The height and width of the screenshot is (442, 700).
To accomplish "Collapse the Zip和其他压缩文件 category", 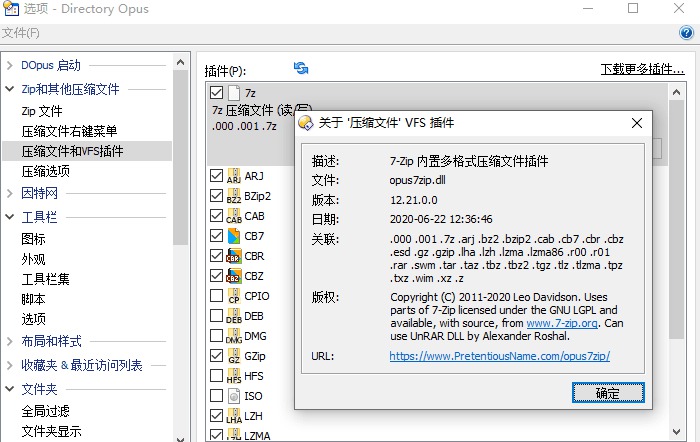I will pyautogui.click(x=10, y=89).
